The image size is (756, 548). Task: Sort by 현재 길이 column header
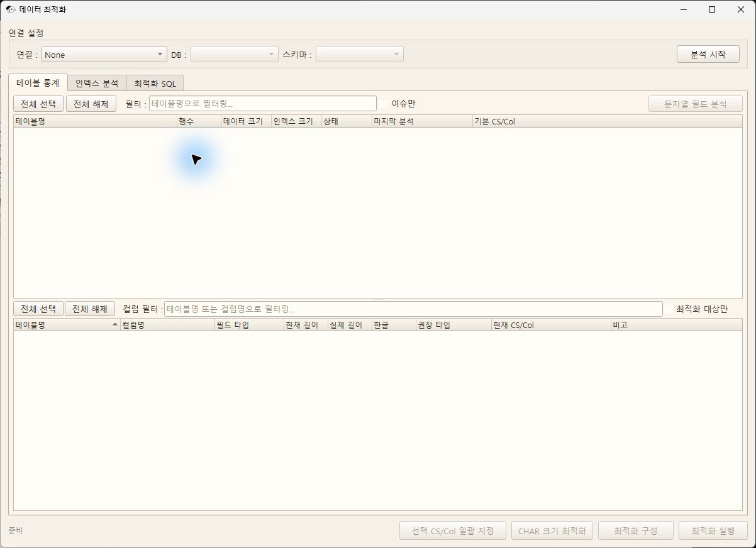pos(306,325)
